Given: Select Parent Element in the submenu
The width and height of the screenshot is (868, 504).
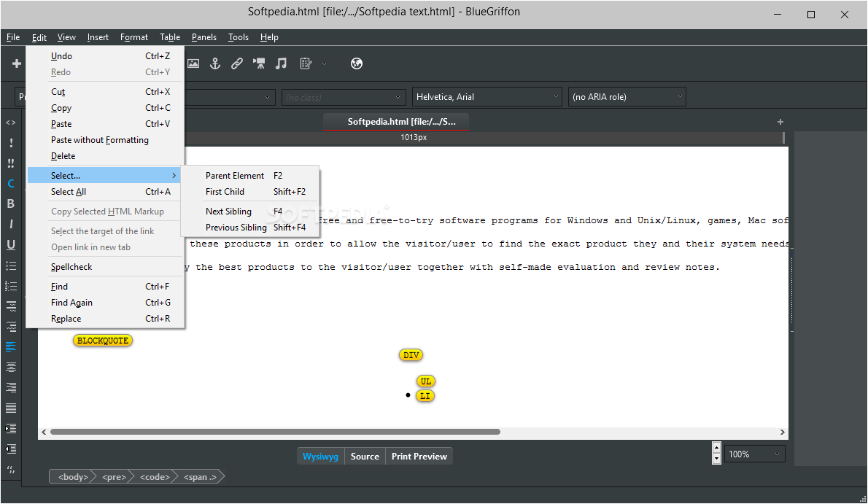Looking at the screenshot, I should [x=250, y=176].
